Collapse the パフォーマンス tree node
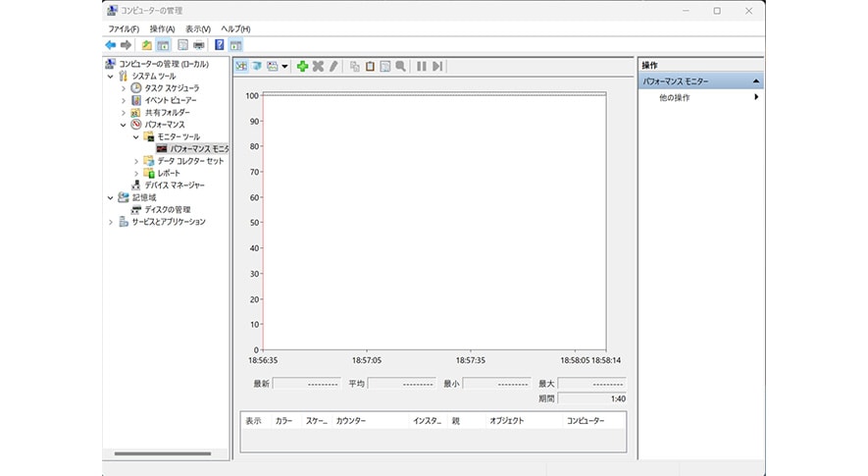 (x=124, y=125)
